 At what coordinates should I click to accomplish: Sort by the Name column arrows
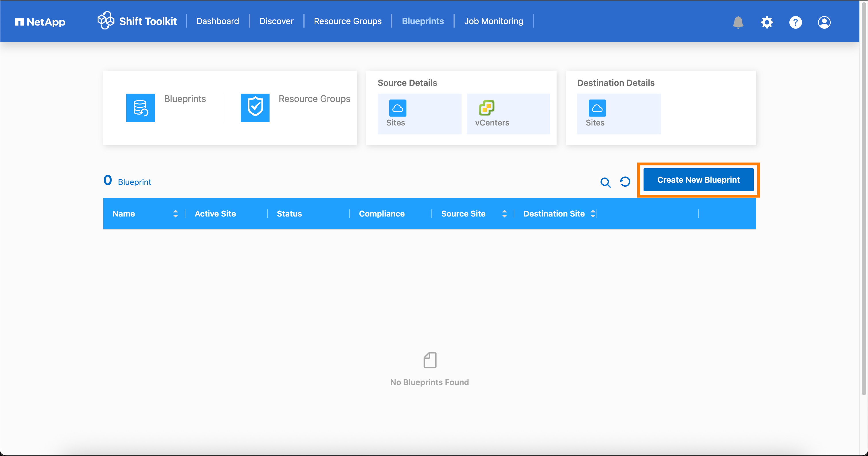(x=175, y=214)
